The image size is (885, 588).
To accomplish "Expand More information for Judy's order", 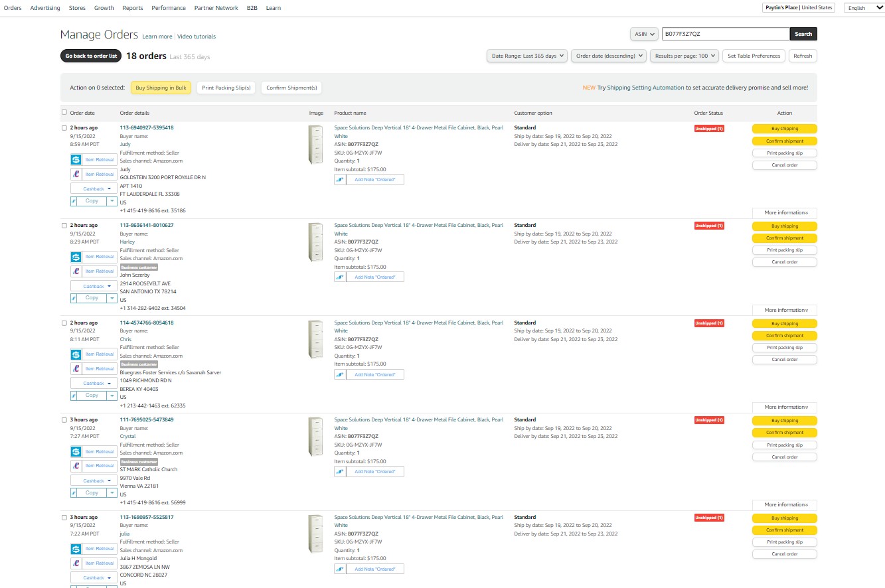I will click(785, 213).
